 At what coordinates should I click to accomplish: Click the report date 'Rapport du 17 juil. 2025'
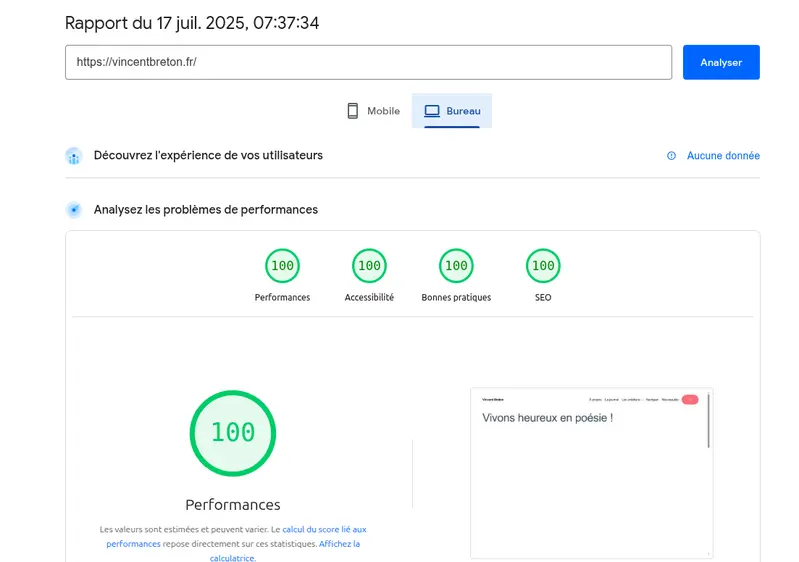click(156, 23)
